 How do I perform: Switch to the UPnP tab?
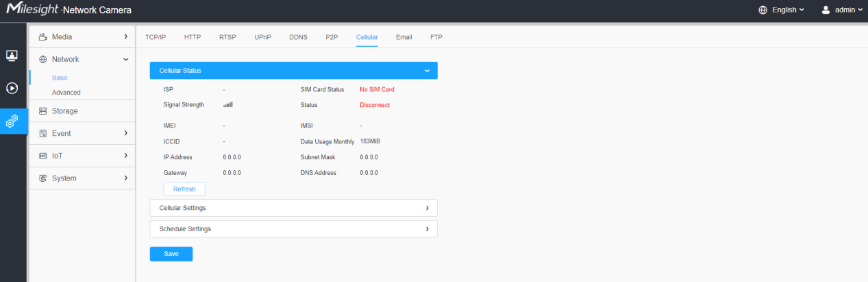pos(263,37)
